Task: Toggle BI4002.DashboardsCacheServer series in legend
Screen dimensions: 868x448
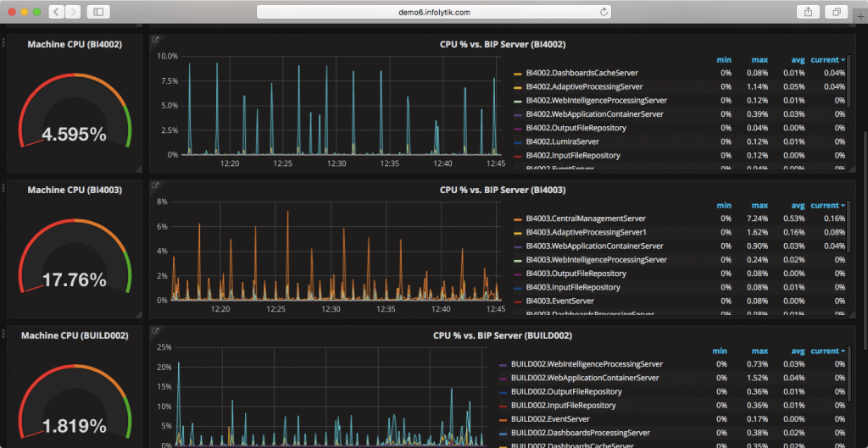Action: click(581, 73)
